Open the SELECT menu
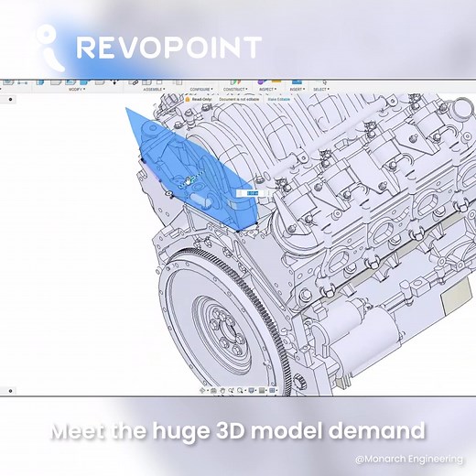The image size is (476, 476). pyautogui.click(x=321, y=90)
